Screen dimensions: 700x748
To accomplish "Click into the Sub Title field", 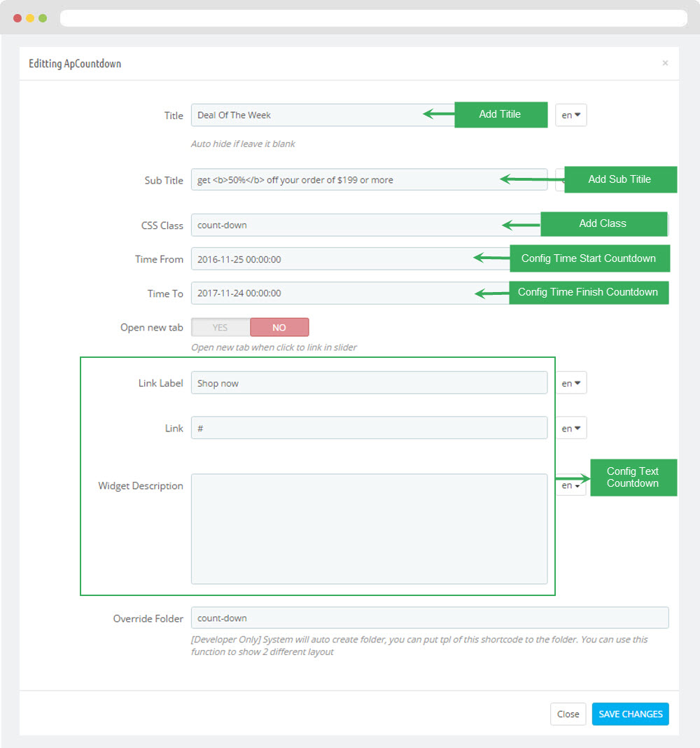I will click(369, 179).
